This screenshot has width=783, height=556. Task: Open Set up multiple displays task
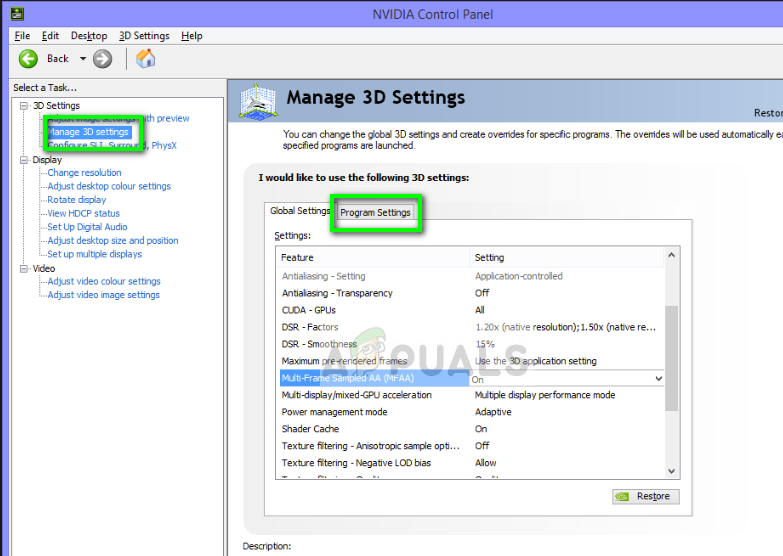pos(94,254)
